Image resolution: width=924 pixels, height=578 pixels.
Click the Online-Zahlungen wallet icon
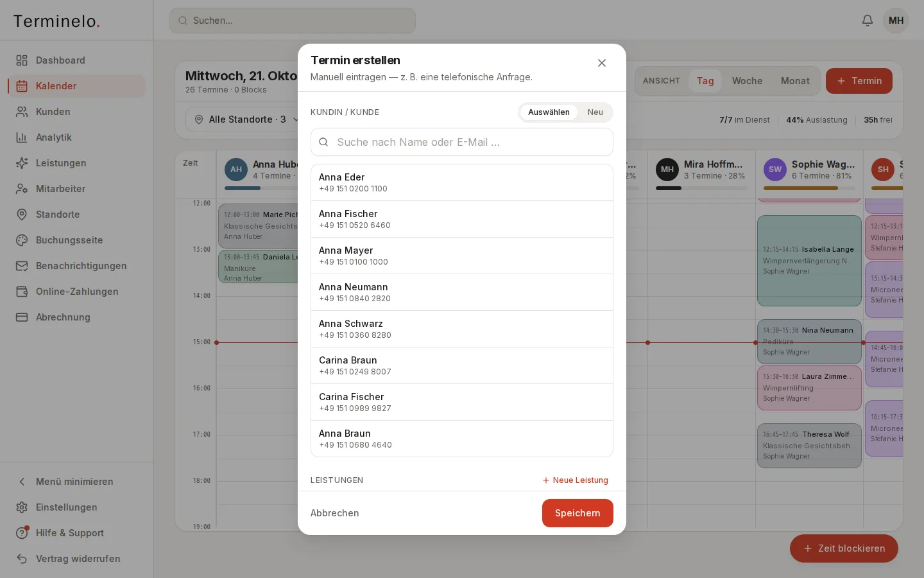coord(22,292)
